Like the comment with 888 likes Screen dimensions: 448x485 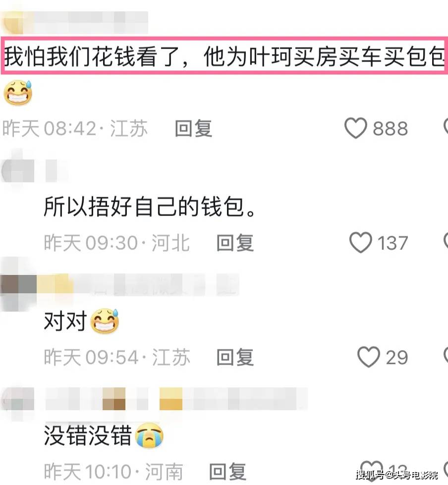356,128
